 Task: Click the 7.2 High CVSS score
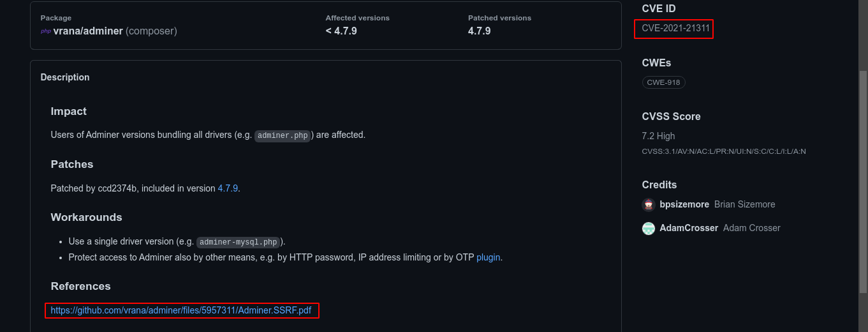[x=658, y=136]
